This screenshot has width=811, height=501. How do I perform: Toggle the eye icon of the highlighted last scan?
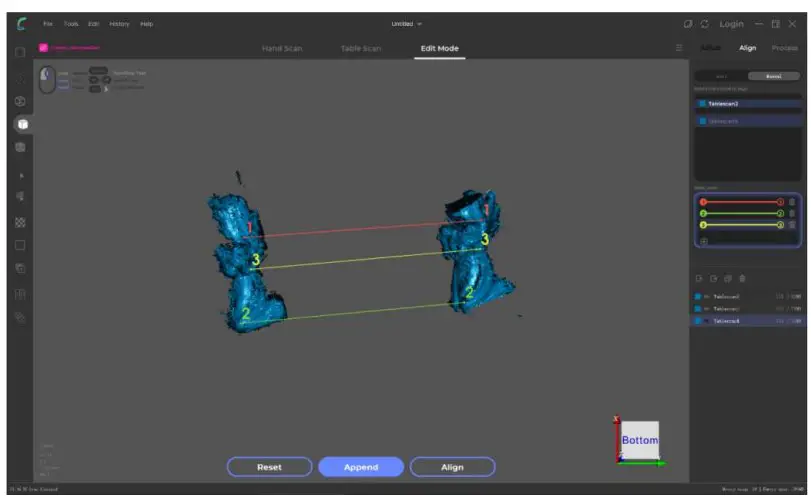(707, 321)
